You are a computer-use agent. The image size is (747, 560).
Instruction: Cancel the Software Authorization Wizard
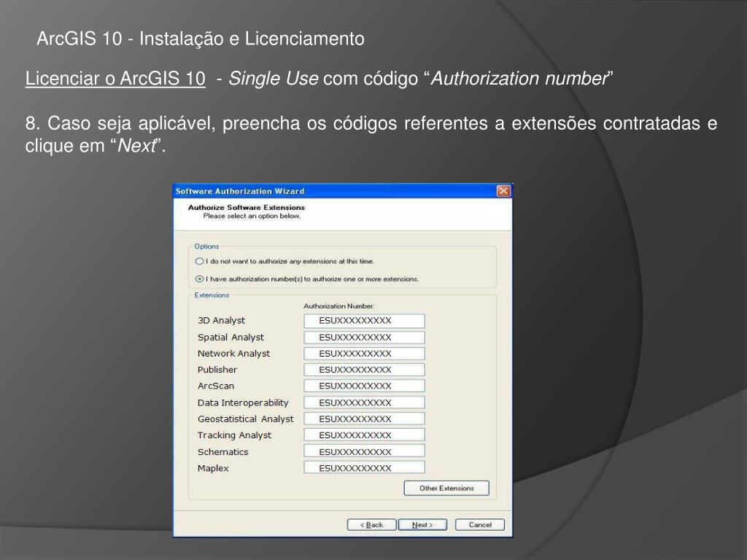[480, 525]
